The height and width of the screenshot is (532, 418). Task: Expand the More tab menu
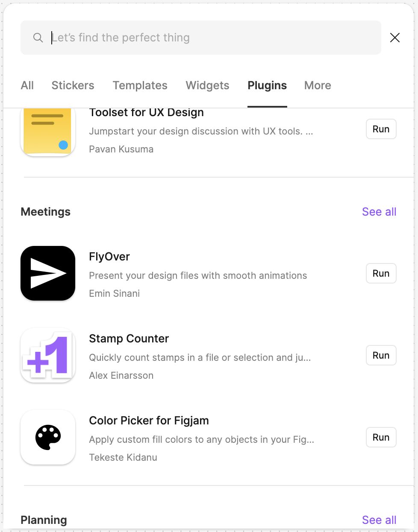318,85
